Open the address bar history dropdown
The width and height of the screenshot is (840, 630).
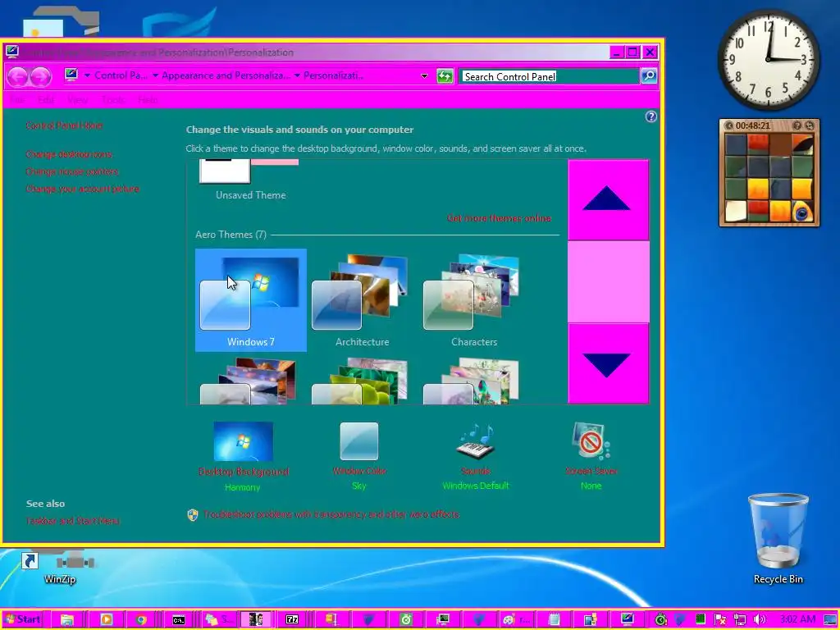point(424,76)
